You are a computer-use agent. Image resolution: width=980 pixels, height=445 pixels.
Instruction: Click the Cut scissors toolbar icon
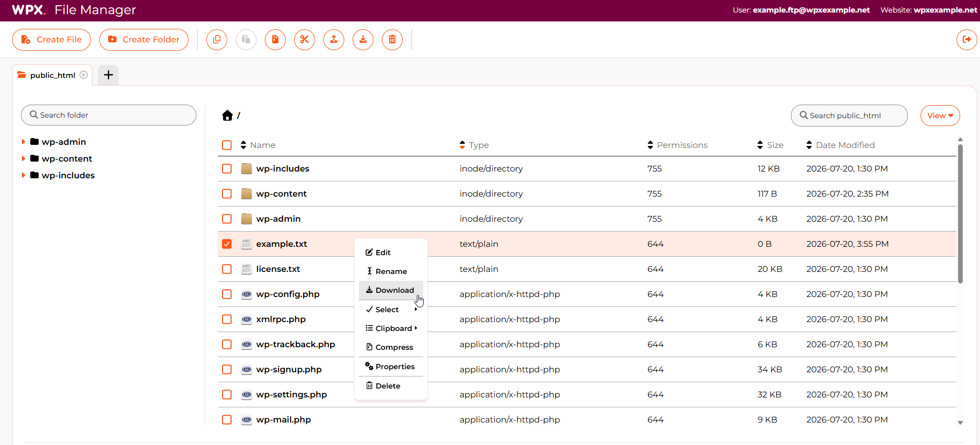pos(305,40)
